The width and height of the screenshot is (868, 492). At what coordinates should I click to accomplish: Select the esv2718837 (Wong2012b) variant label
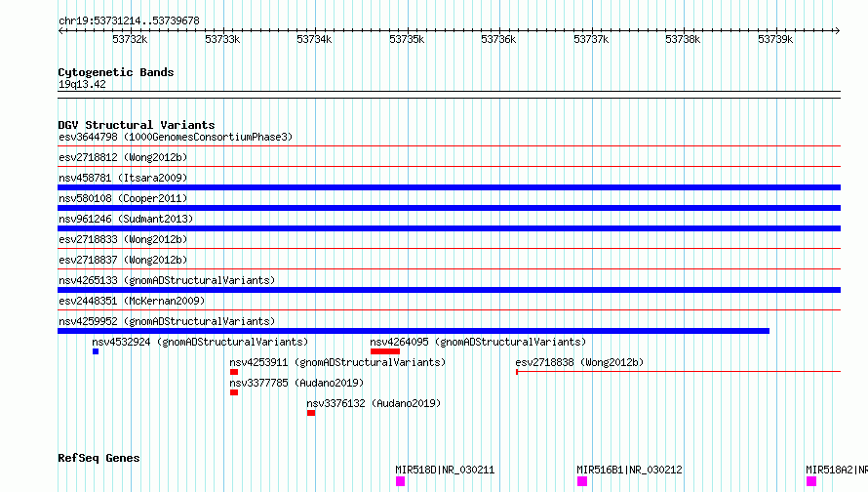coord(123,260)
